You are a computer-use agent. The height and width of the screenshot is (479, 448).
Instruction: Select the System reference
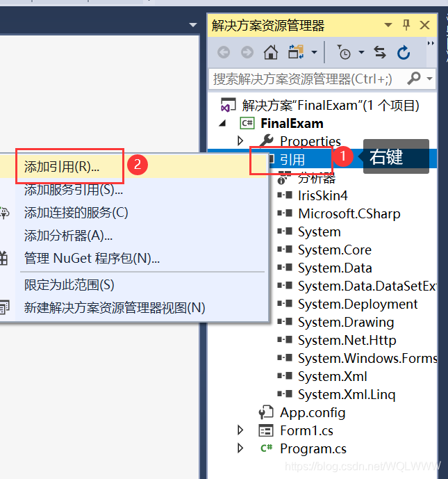point(320,232)
